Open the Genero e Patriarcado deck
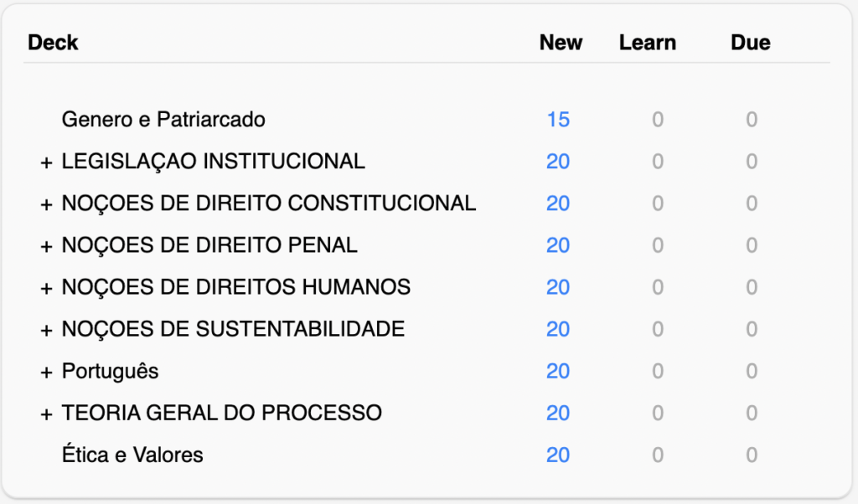858x504 pixels. pyautogui.click(x=163, y=120)
